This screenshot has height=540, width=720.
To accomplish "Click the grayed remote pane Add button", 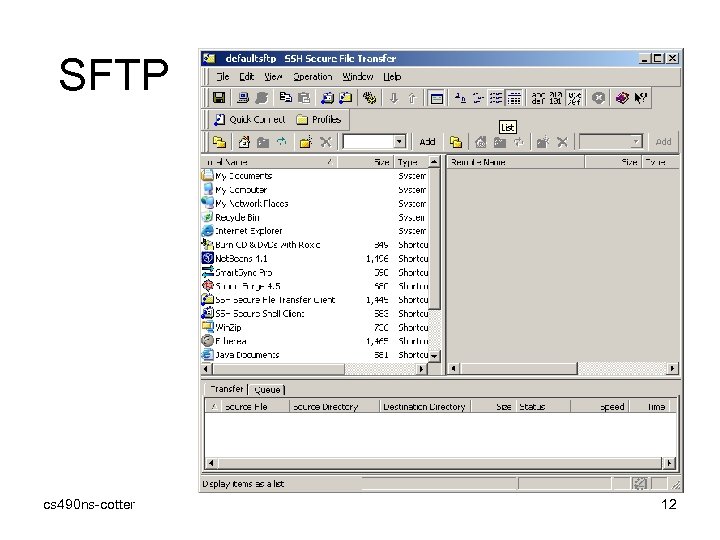I will (663, 142).
